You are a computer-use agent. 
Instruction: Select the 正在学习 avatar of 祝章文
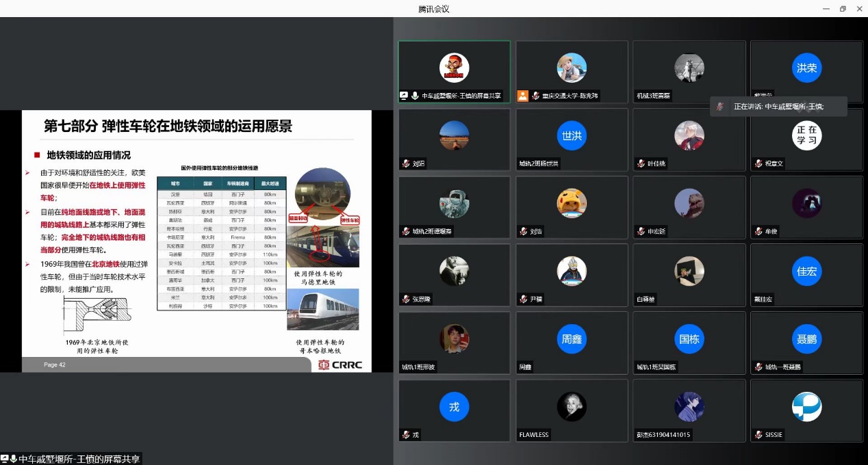click(x=806, y=135)
